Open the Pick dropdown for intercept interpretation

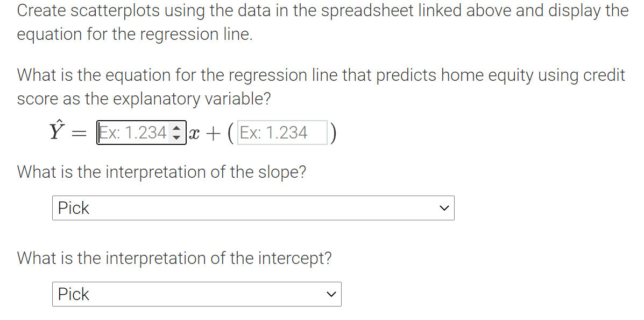tap(196, 294)
